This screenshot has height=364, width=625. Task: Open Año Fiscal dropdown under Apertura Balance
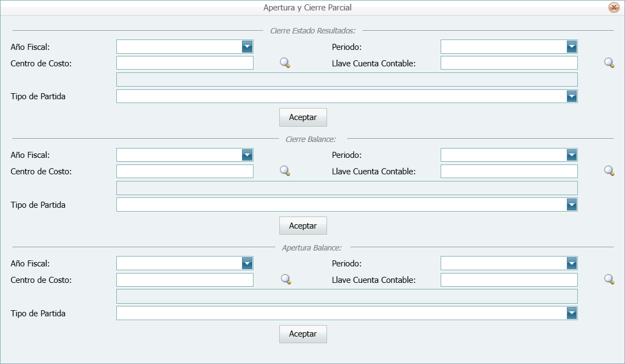[x=248, y=263]
